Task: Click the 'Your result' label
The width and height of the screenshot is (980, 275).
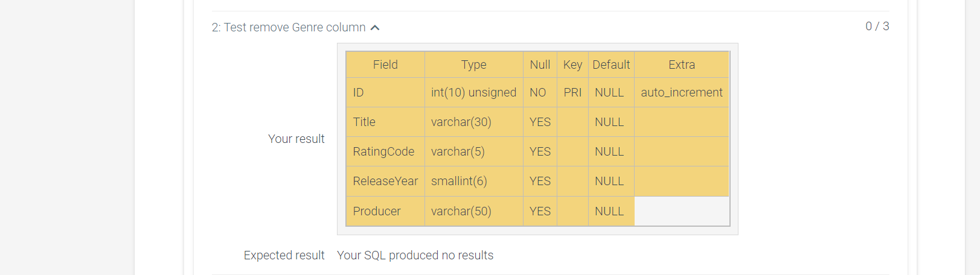Action: (296, 139)
